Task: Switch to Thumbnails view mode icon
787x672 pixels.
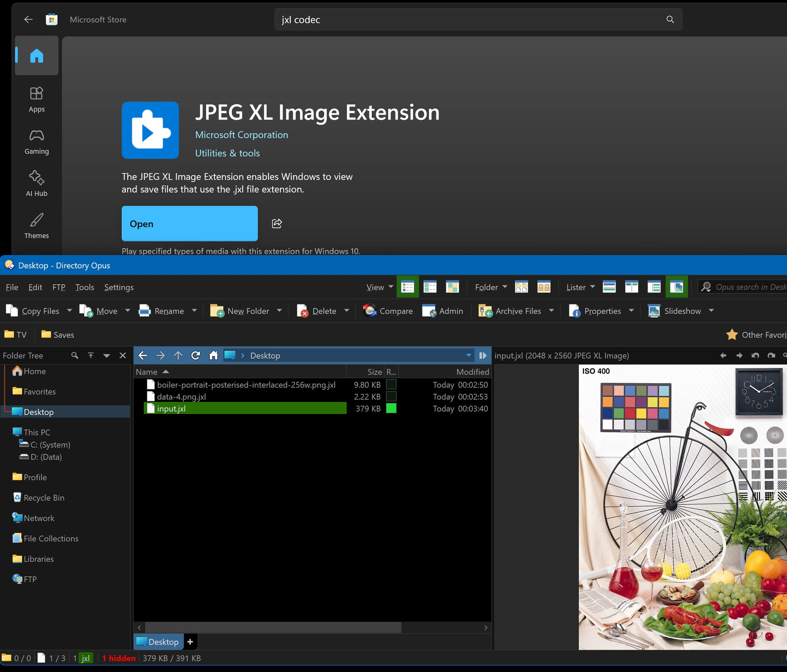Action: 453,287
